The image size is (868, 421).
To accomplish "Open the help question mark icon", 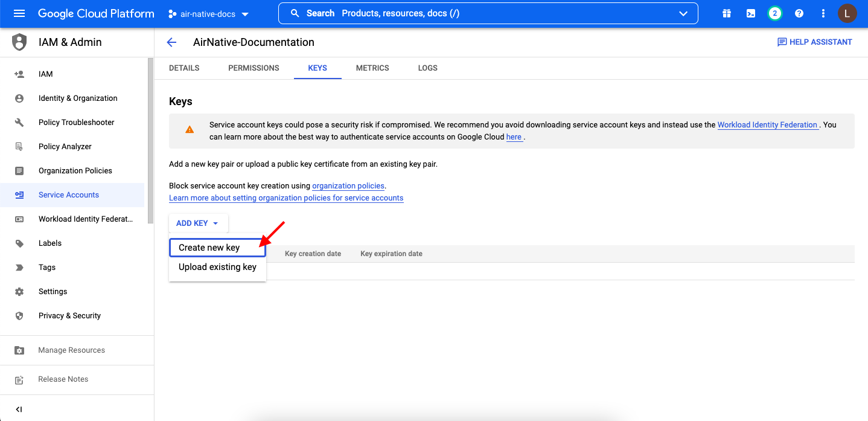I will (799, 13).
